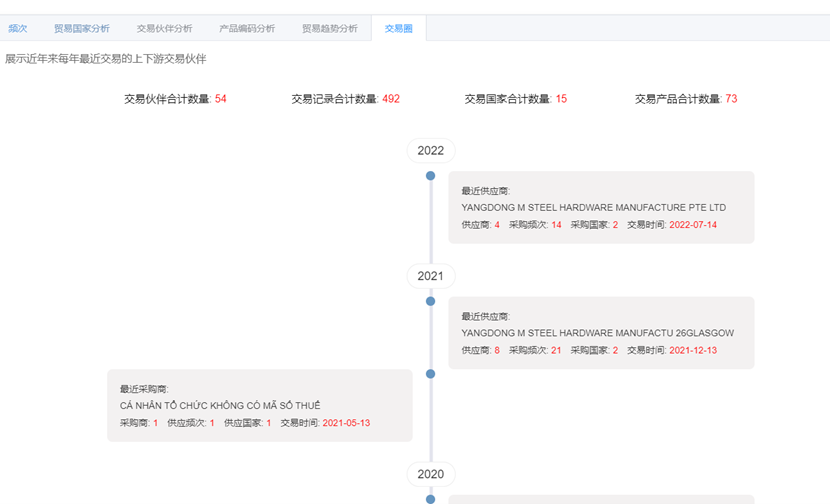Image resolution: width=830 pixels, height=504 pixels.
Task: Click transaction date 2022-07-14
Action: (x=693, y=225)
